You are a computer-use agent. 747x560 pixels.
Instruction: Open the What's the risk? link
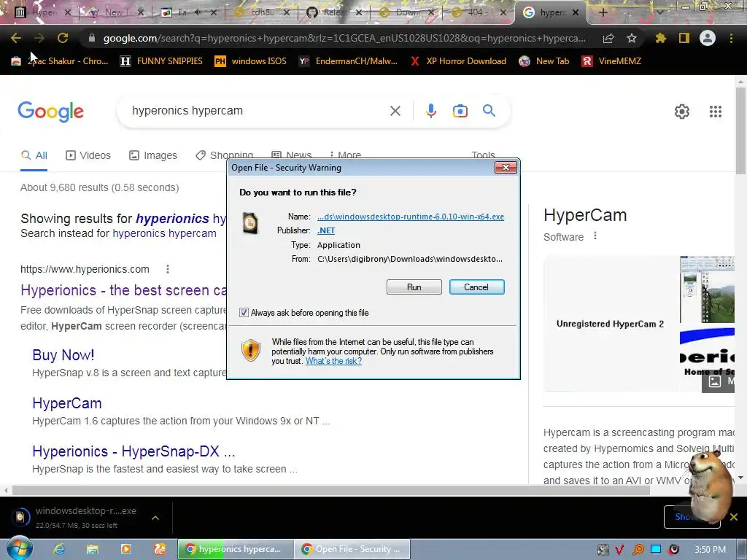pyautogui.click(x=333, y=361)
